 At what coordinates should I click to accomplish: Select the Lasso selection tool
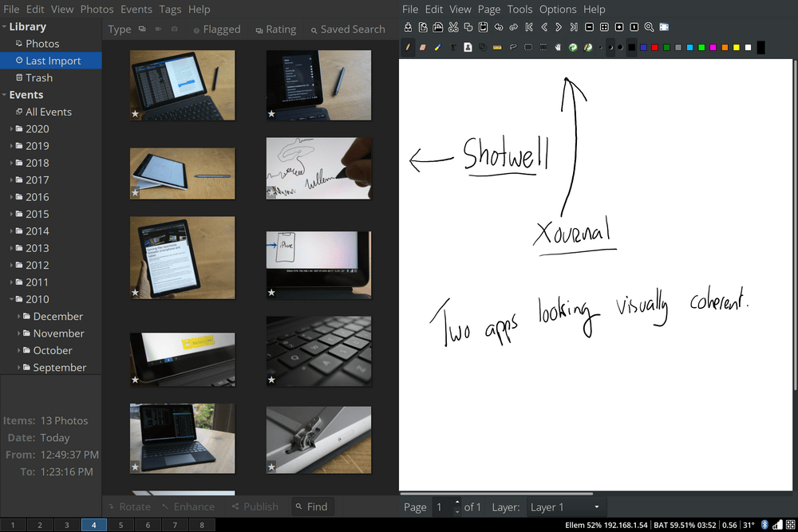click(x=512, y=47)
